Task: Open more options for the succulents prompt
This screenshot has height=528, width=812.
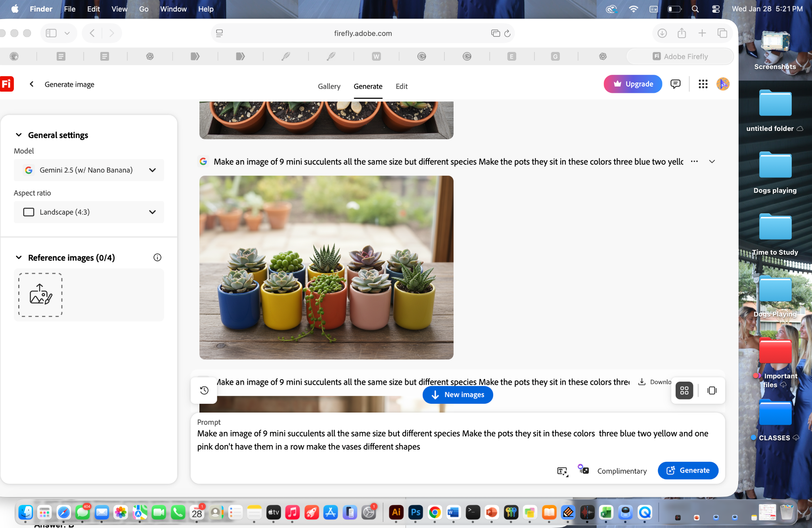Action: [694, 161]
